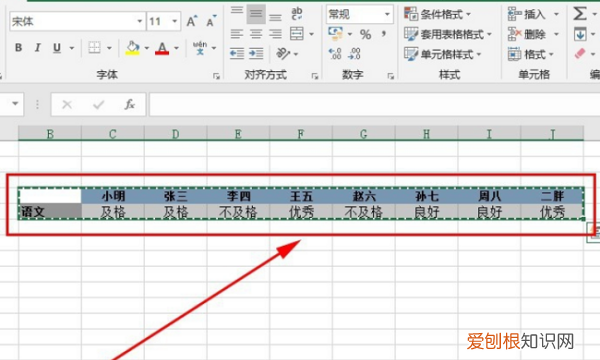Select the cell containing 语文

(x=50, y=212)
